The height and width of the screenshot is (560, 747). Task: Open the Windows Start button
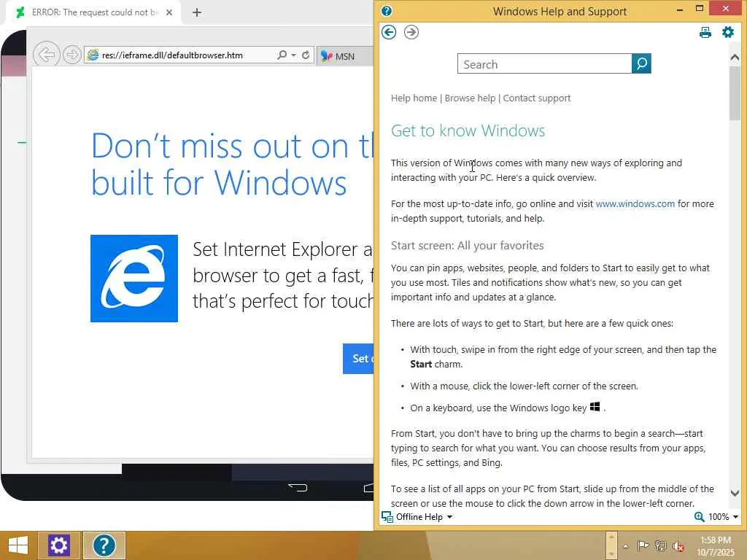point(18,545)
